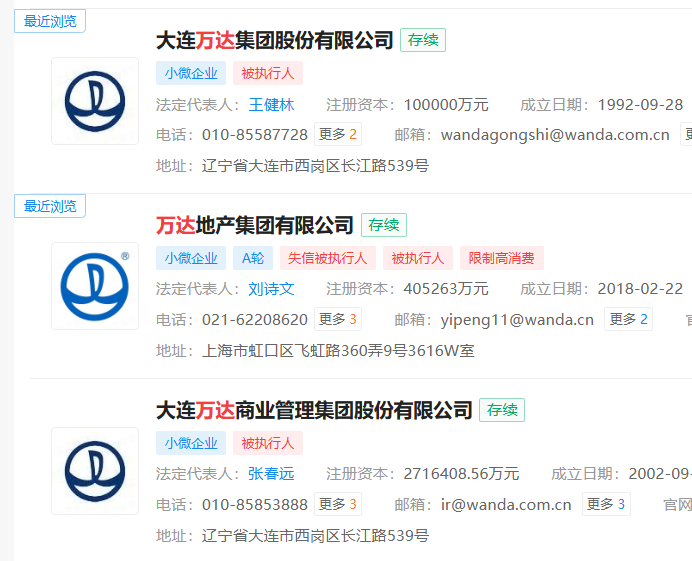
Task: Expand 更多 3 phones beside 010-85853888
Action: point(338,504)
